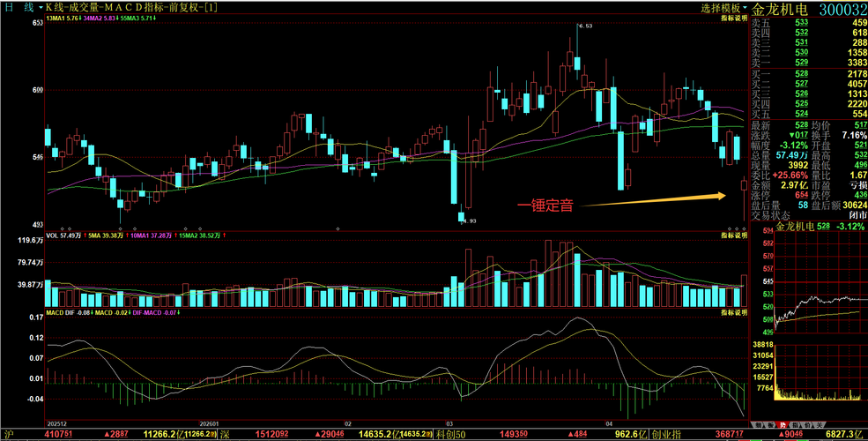Click the 金龙机电 stock name header

point(779,10)
